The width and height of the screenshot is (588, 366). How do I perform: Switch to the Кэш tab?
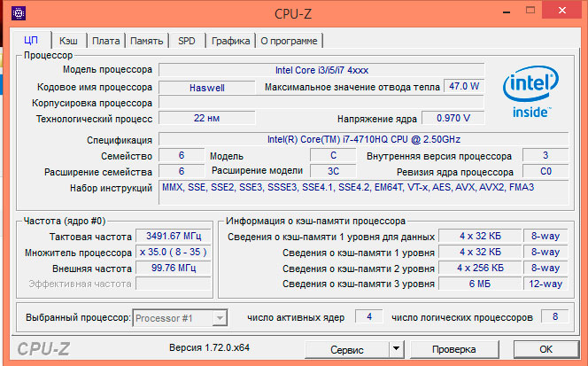[x=68, y=41]
